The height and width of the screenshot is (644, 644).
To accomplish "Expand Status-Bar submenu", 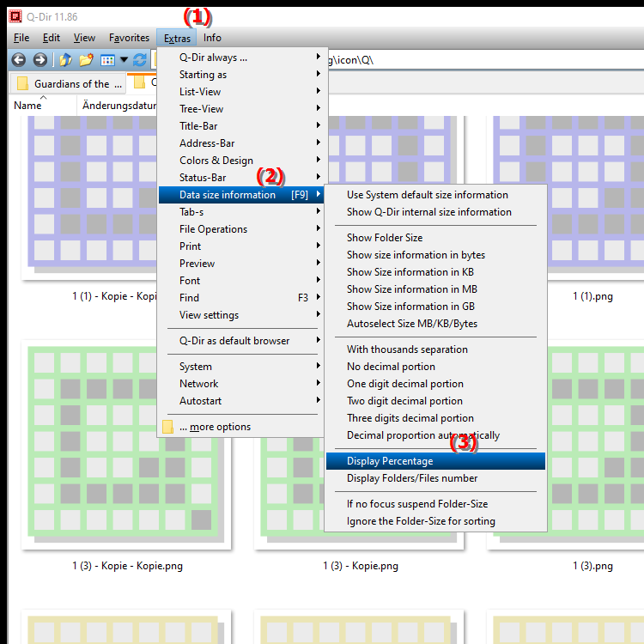I will coord(241,178).
